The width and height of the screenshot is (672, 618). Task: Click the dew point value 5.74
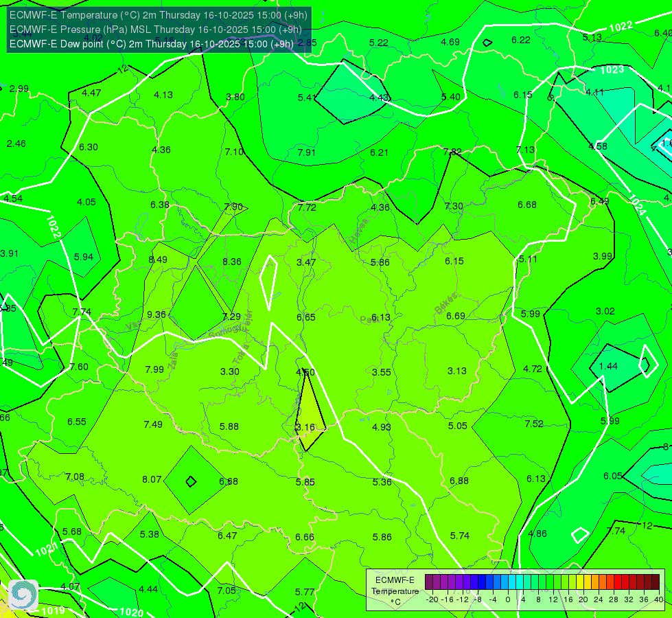(x=460, y=535)
